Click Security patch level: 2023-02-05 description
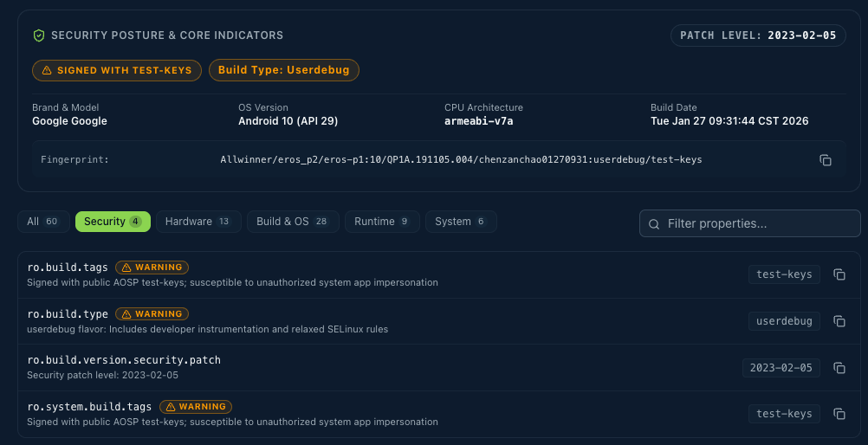 tap(103, 375)
